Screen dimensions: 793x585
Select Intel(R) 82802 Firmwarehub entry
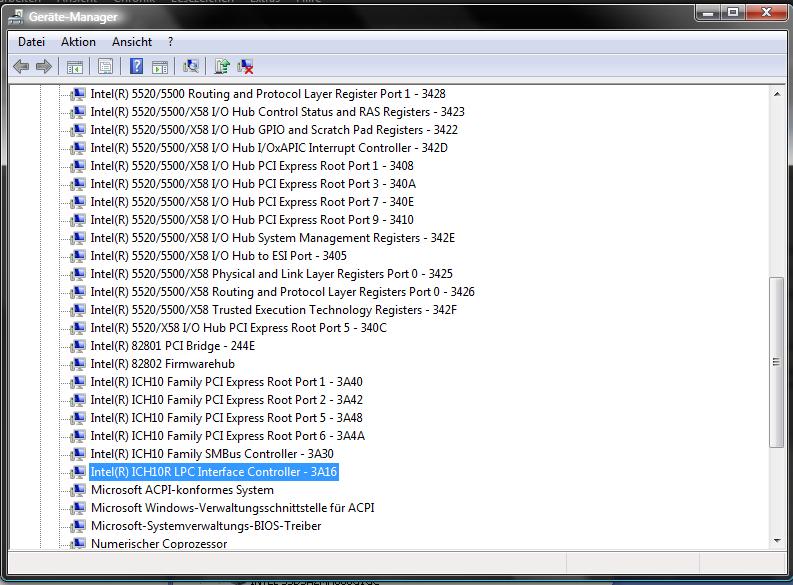[162, 364]
